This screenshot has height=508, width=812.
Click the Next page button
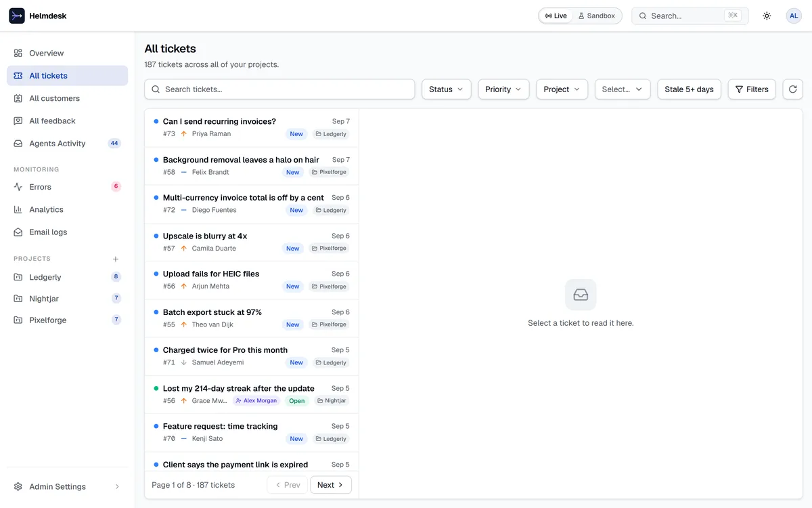[331, 485]
